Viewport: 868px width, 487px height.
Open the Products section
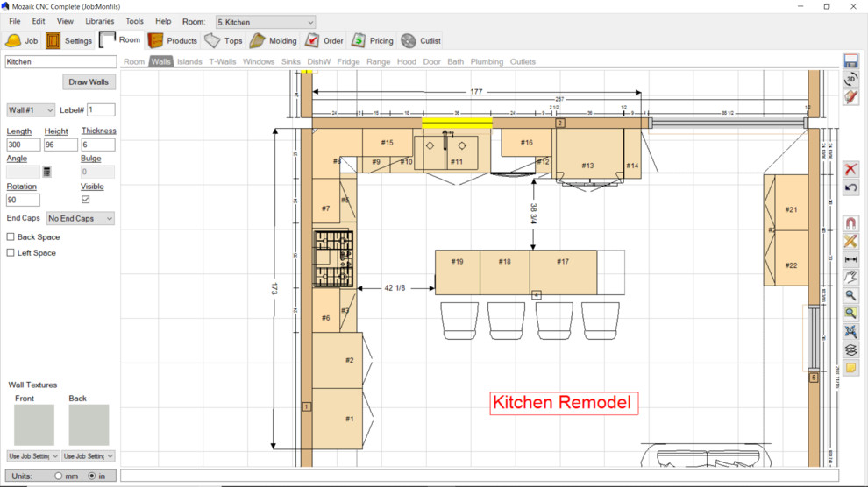(172, 41)
